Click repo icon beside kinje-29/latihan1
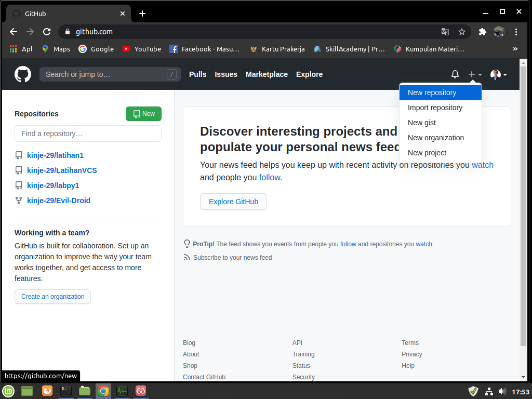532x399 pixels. tap(19, 155)
